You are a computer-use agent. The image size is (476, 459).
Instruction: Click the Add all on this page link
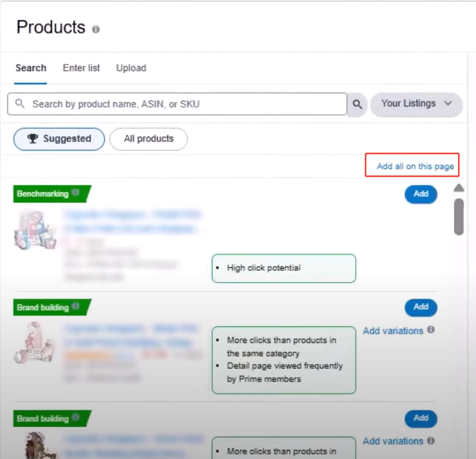coord(415,166)
